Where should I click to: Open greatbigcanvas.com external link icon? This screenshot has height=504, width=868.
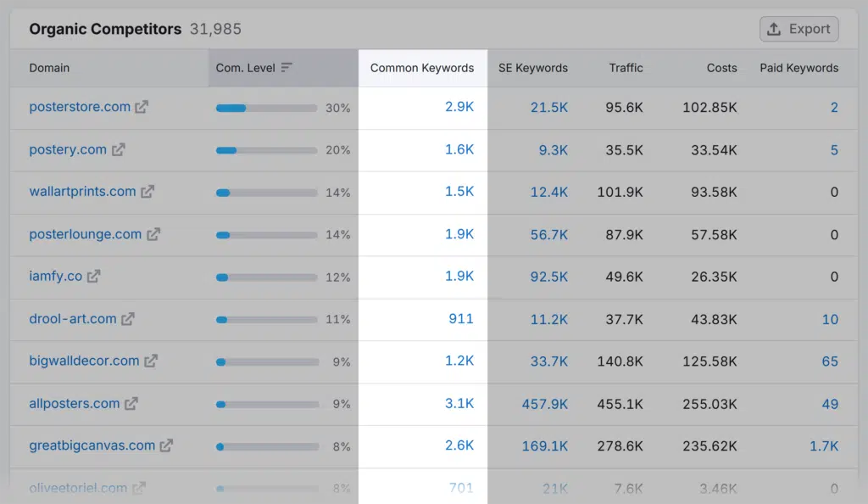coord(167,445)
